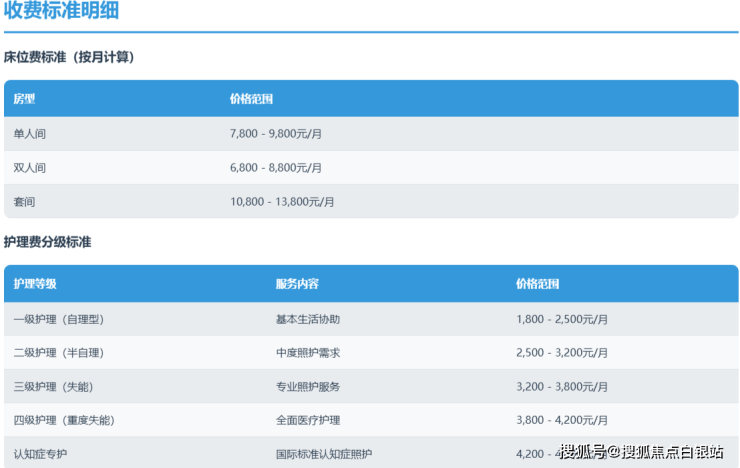
Task: Select the 套间 room type cell
Action: 24,201
